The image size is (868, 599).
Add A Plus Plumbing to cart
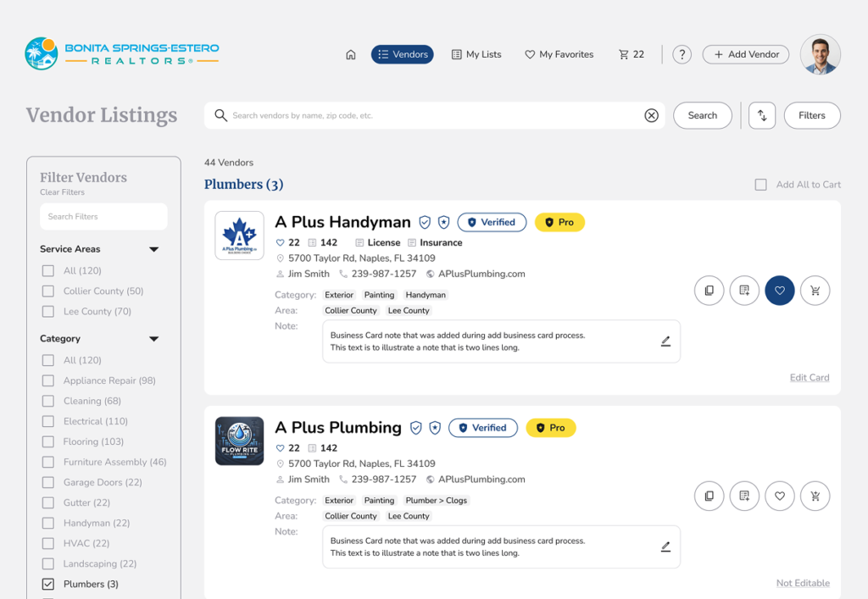(x=815, y=496)
